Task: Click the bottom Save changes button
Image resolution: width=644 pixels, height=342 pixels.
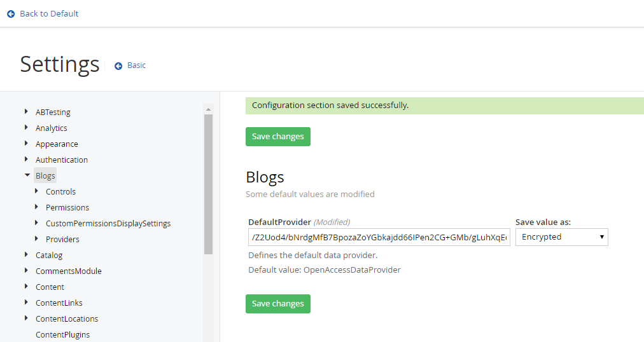Action: click(x=277, y=304)
